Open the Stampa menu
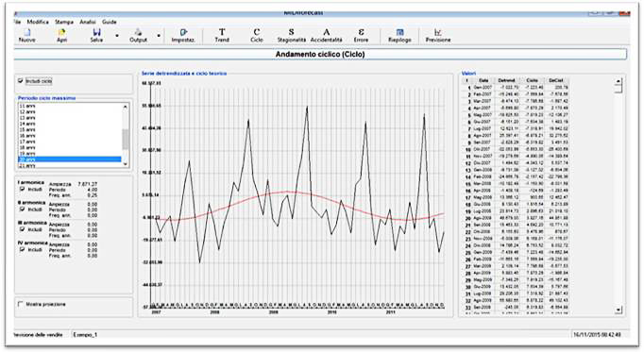This screenshot has width=644, height=352. [x=64, y=22]
